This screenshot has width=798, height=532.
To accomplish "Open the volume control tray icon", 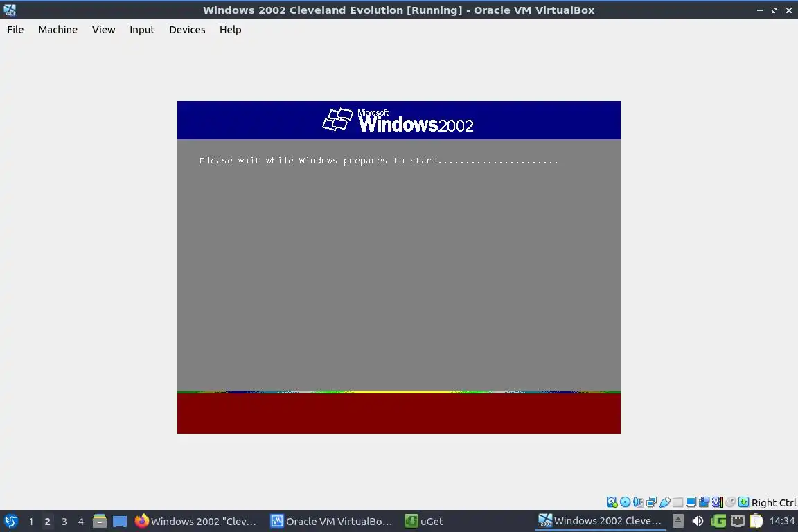I will point(698,521).
